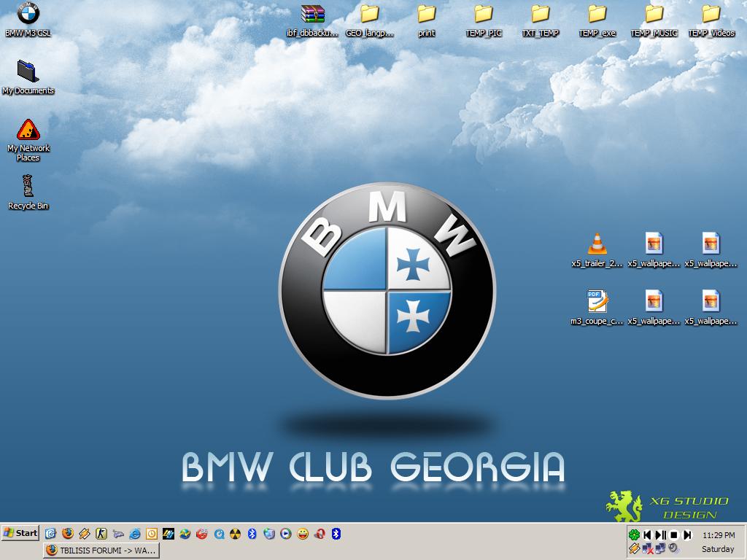Click the disconnected network tray icon with red X

coord(648,548)
